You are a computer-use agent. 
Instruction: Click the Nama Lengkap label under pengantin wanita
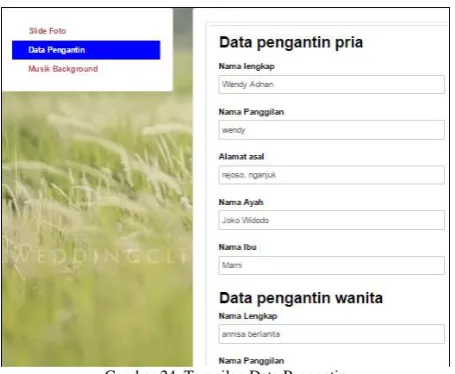tap(248, 316)
